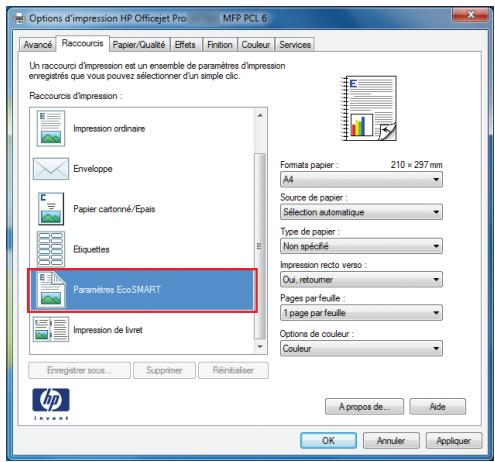Expand the Pages par feuille dropdown

361,313
